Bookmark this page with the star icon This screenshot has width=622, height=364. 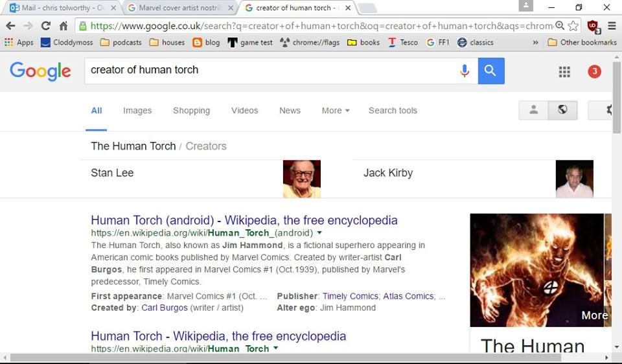pos(573,26)
